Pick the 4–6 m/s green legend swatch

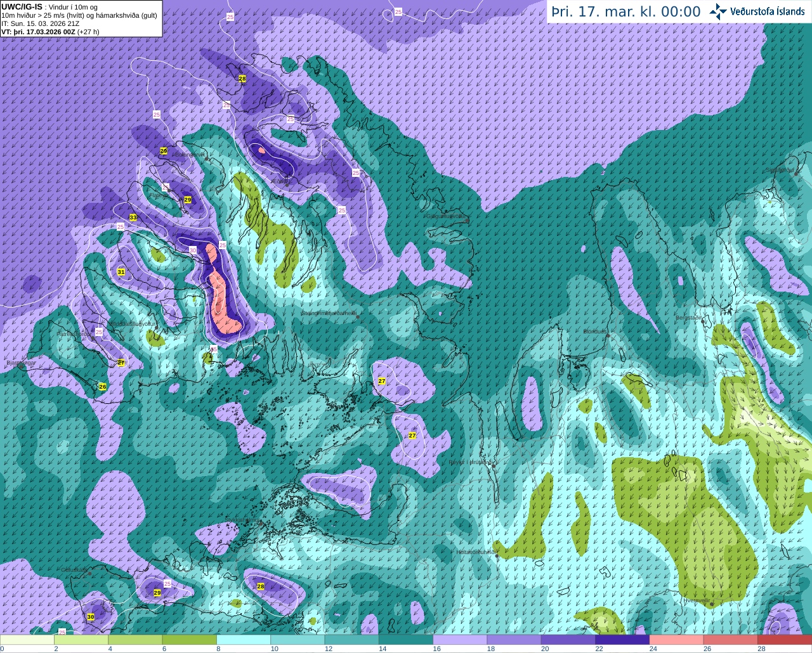(x=136, y=640)
